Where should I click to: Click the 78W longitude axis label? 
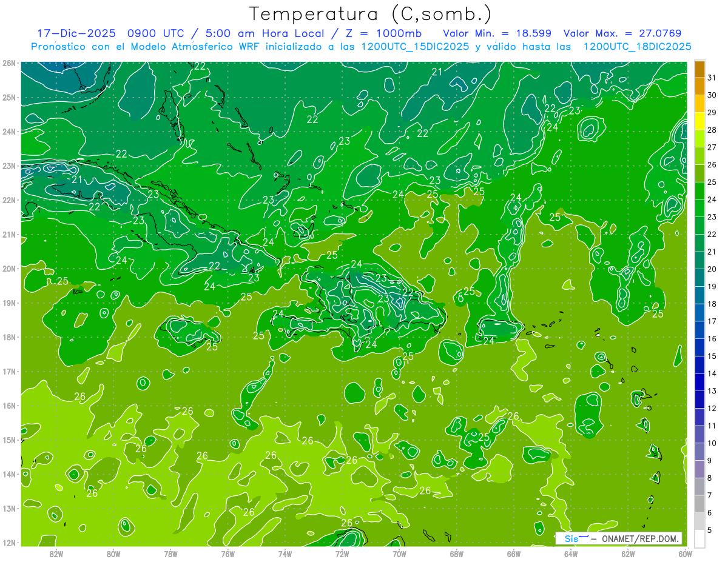[170, 554]
